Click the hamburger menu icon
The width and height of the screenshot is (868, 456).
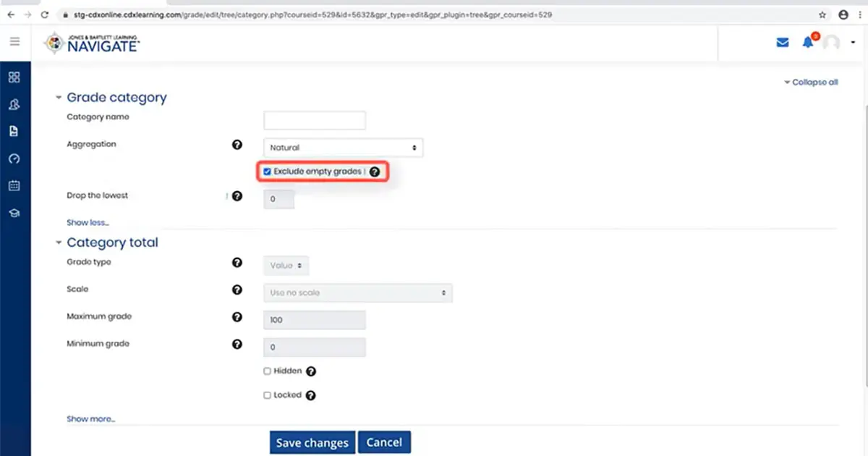coord(14,42)
